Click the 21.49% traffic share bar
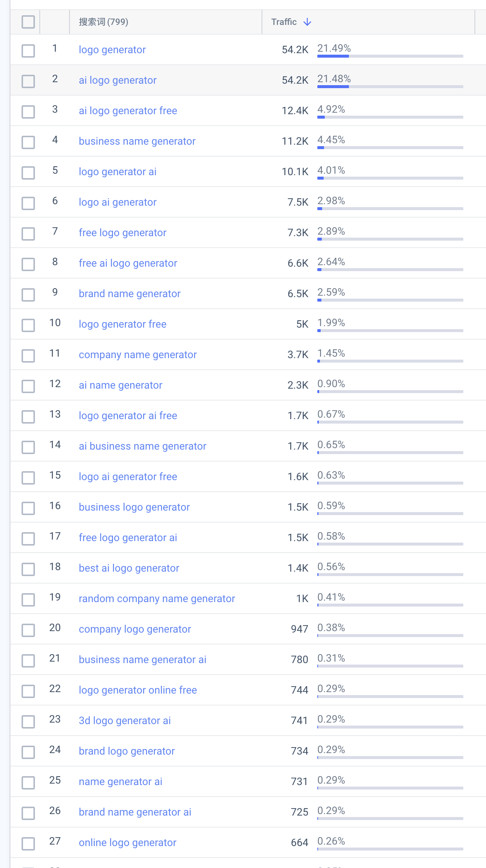The height and width of the screenshot is (868, 486). [x=390, y=56]
